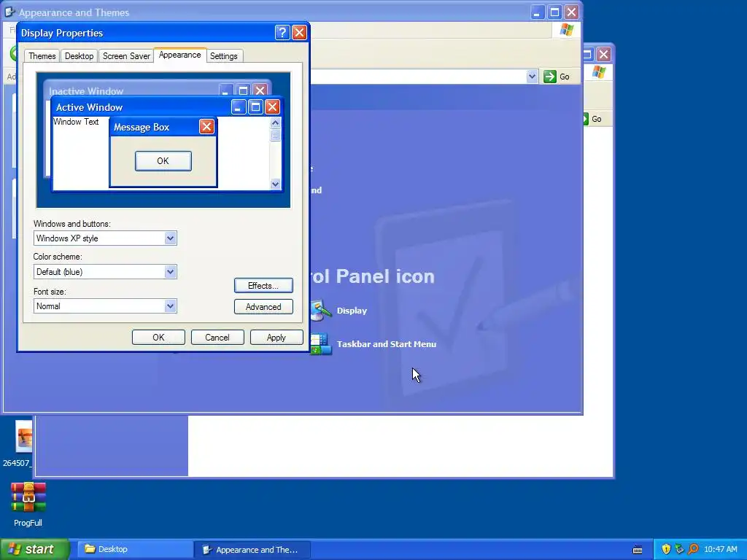Click the Windows flag logo in Appearance and Themes
This screenshot has height=560, width=747.
click(x=567, y=30)
